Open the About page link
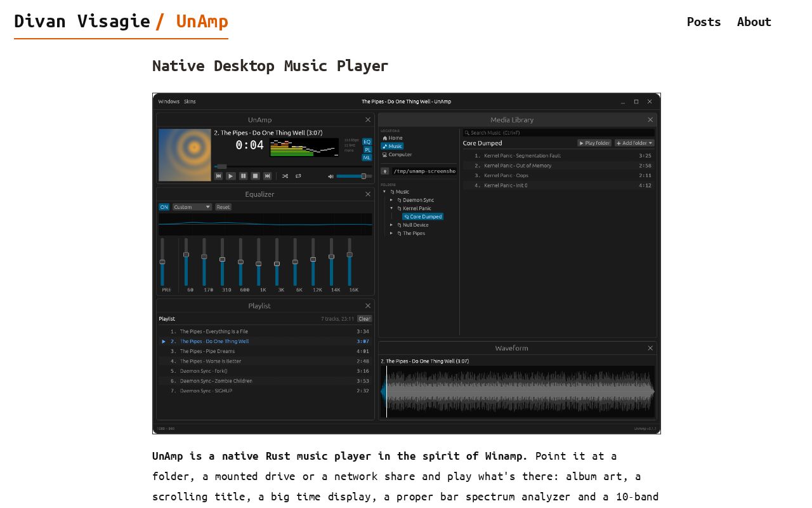The height and width of the screenshot is (508, 812). click(x=754, y=22)
